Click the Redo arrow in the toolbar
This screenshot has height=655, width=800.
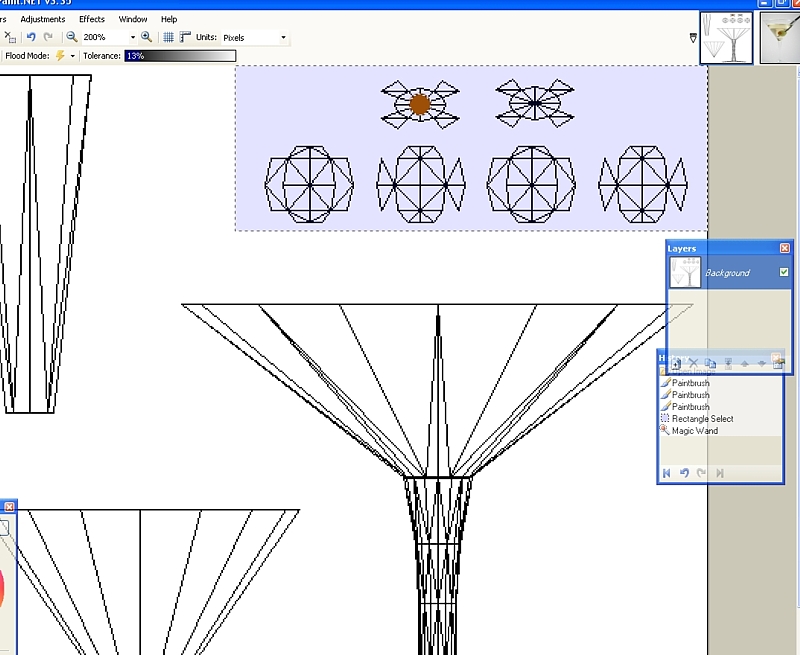[48, 37]
